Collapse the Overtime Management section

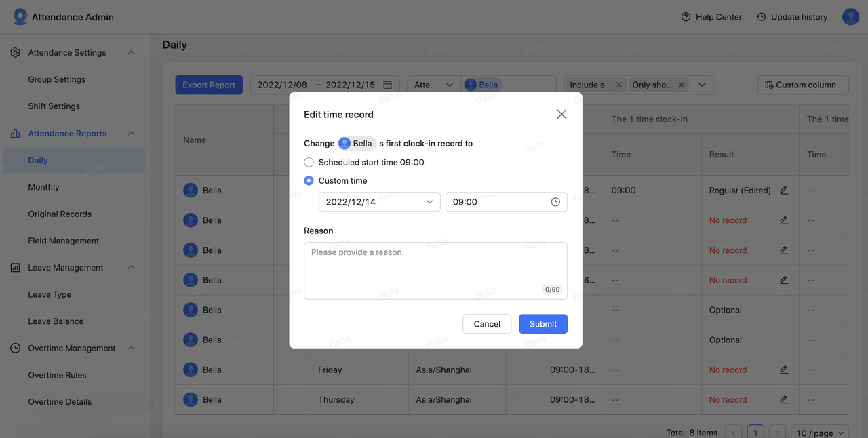(x=132, y=349)
